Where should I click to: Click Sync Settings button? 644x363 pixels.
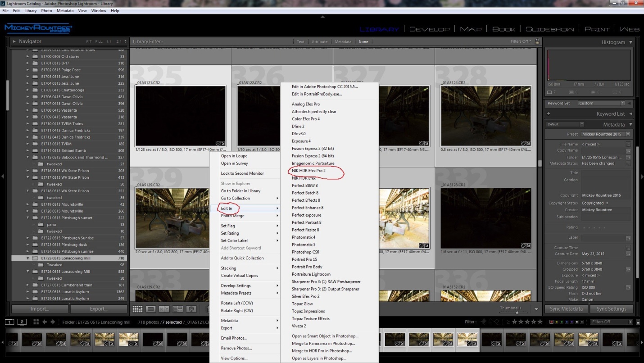coord(611,309)
